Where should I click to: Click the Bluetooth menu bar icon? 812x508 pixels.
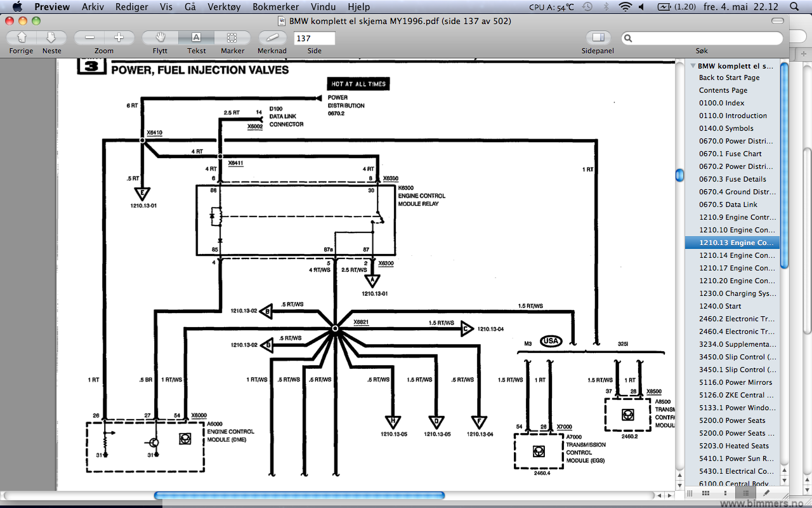pos(606,7)
